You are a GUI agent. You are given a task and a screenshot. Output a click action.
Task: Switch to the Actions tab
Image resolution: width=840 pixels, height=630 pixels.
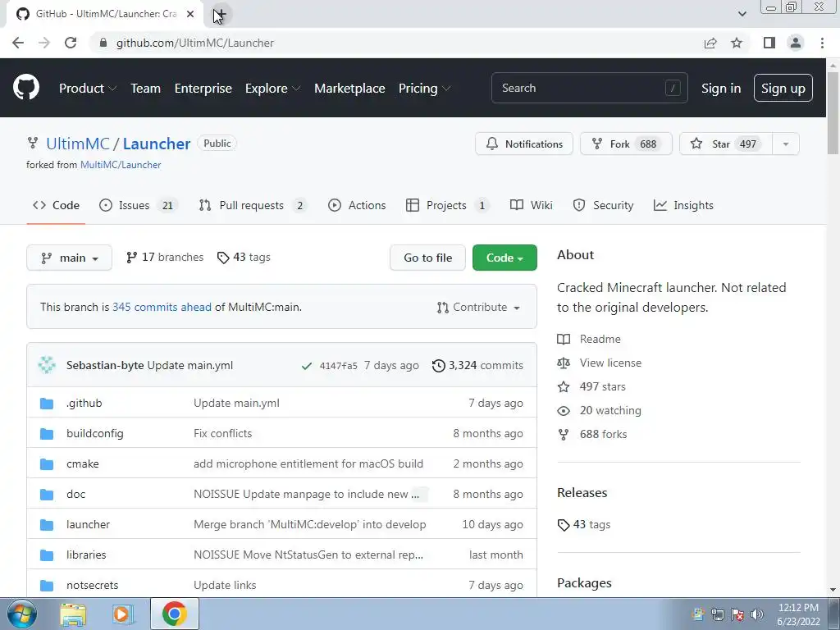pos(357,205)
